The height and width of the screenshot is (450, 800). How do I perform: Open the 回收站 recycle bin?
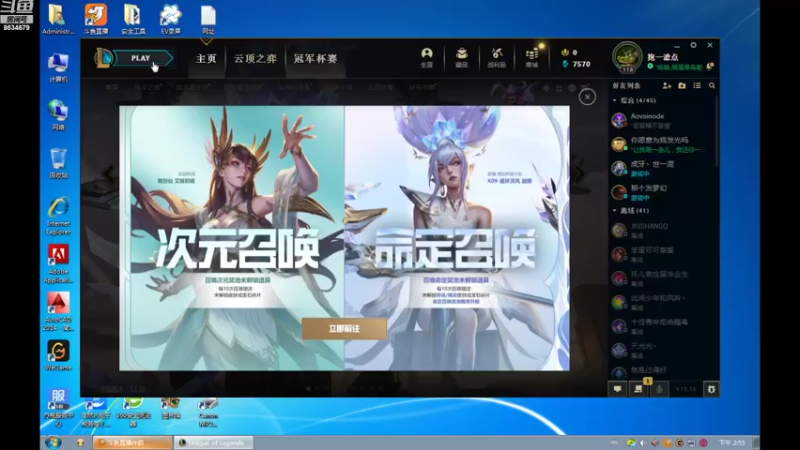pos(58,163)
